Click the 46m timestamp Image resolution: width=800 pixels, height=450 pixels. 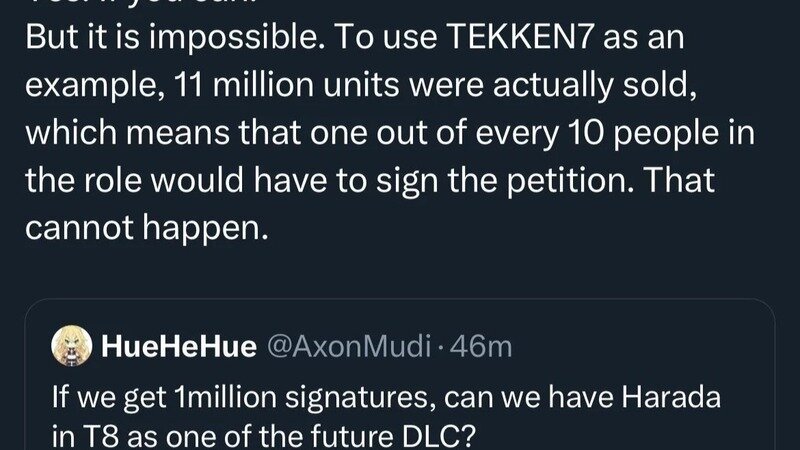pos(484,347)
